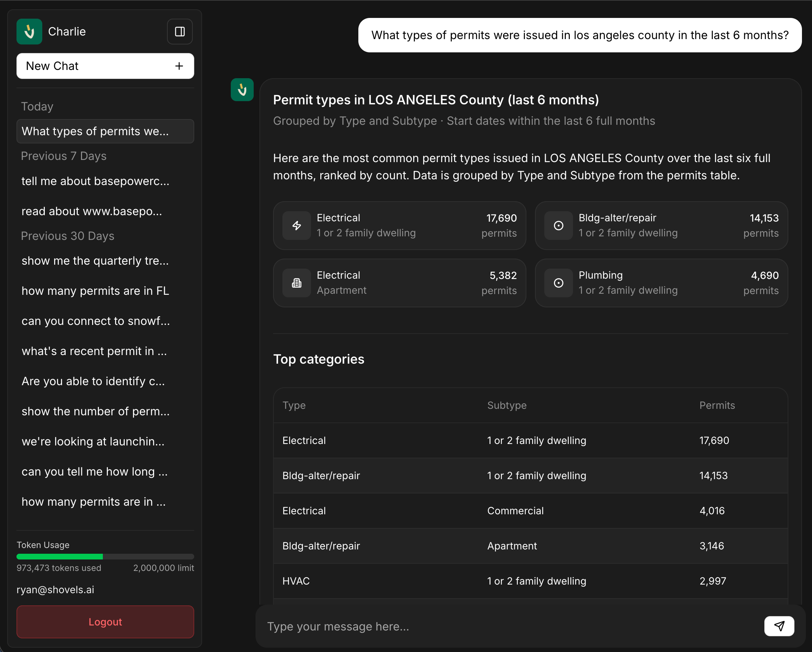This screenshot has height=652, width=812.
Task: Toggle the sidebar collapse icon
Action: [x=180, y=31]
